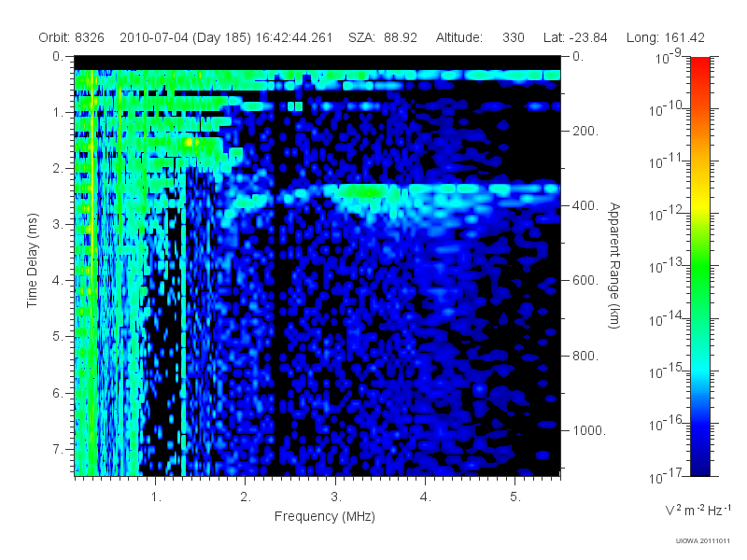747x560 pixels.
Task: Click the 'SZA: 88.92' value
Action: click(x=383, y=37)
